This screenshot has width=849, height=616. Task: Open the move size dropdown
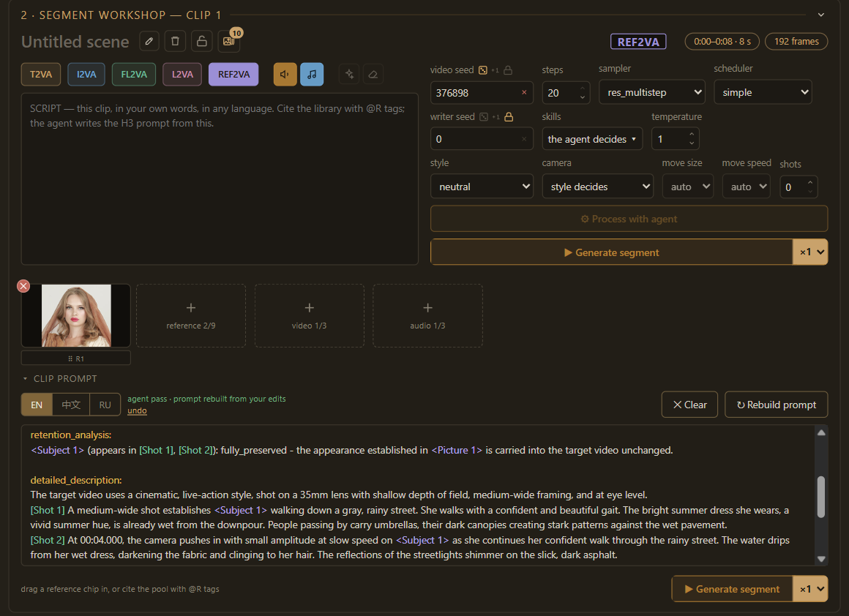pos(688,187)
